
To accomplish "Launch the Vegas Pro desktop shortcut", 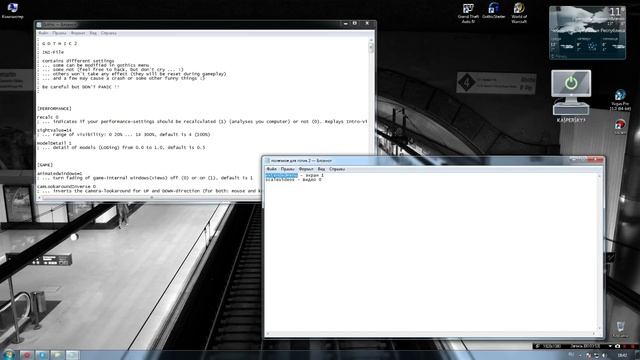I will (620, 100).
